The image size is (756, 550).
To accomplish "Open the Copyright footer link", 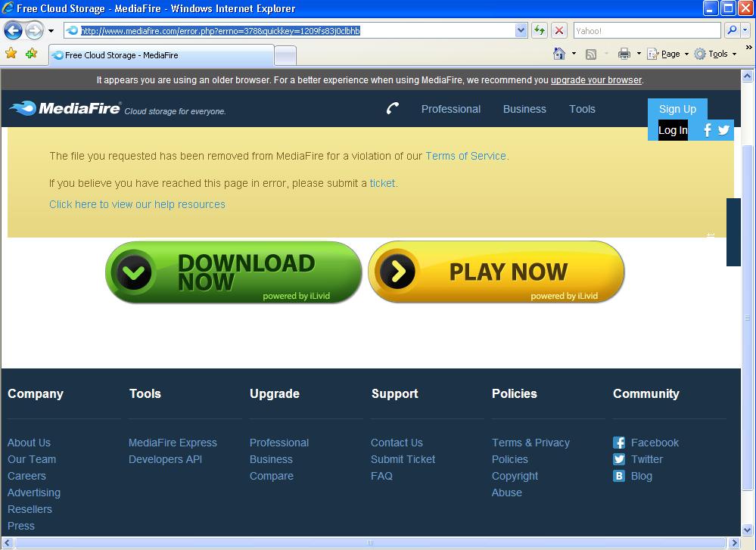I will pyautogui.click(x=515, y=476).
